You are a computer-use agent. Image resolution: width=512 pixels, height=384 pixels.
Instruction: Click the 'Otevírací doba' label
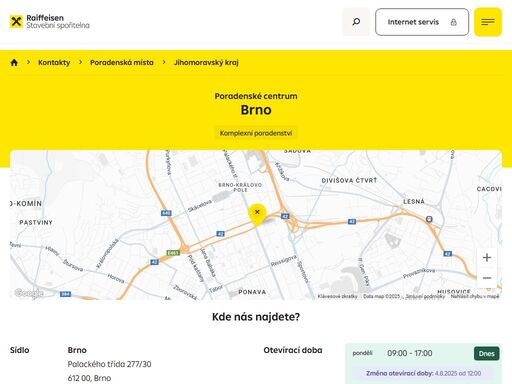point(293,350)
